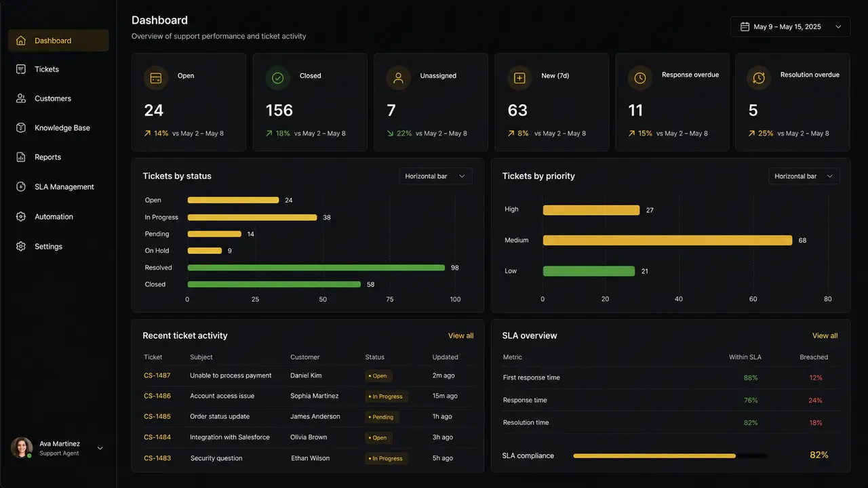
Task: Click the 82% SLA compliance value
Action: click(x=819, y=455)
